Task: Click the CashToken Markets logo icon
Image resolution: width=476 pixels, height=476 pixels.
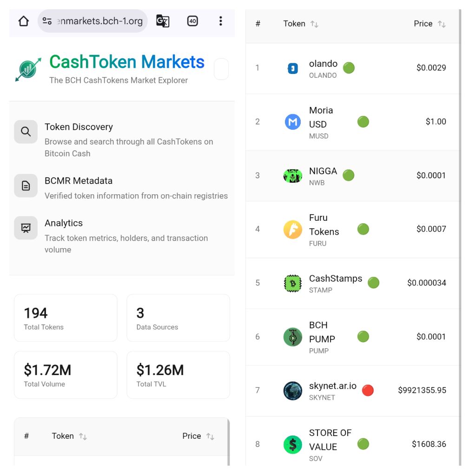Action: pyautogui.click(x=28, y=70)
